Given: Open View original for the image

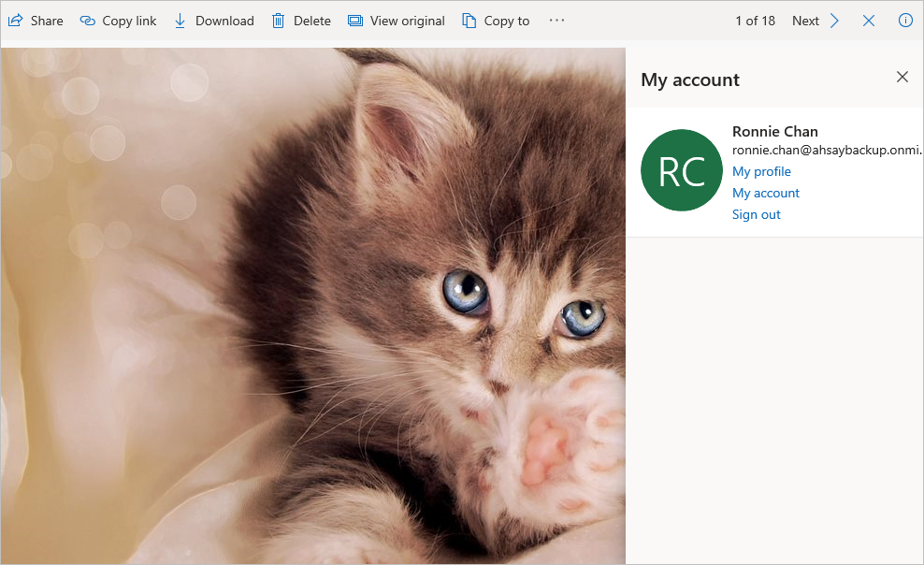Looking at the screenshot, I should click(x=397, y=21).
